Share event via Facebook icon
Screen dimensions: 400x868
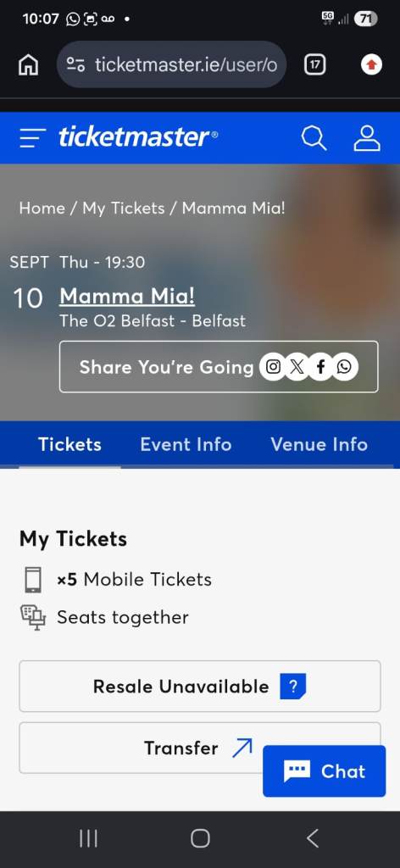[x=321, y=366]
